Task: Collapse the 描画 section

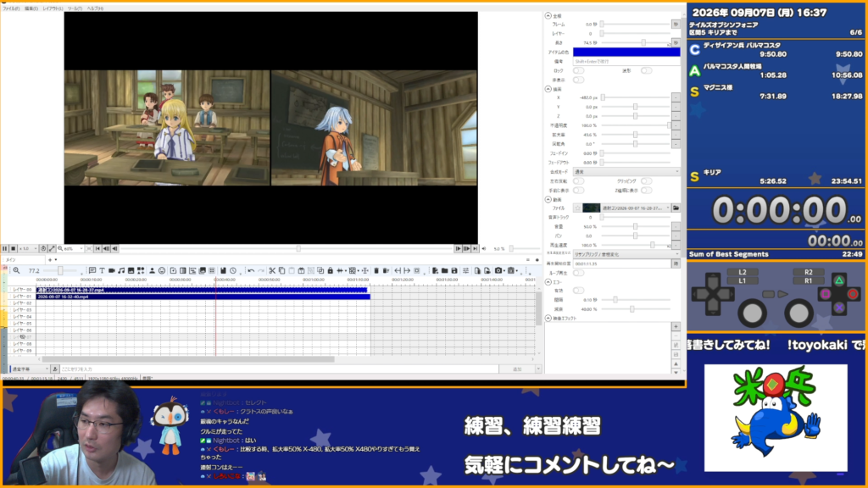Action: [x=548, y=89]
